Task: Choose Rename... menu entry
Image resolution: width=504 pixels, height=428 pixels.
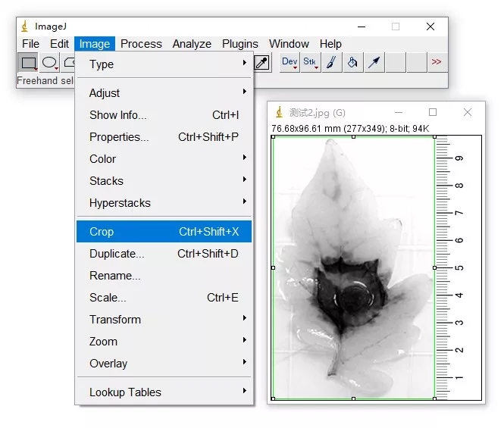Action: [164, 276]
